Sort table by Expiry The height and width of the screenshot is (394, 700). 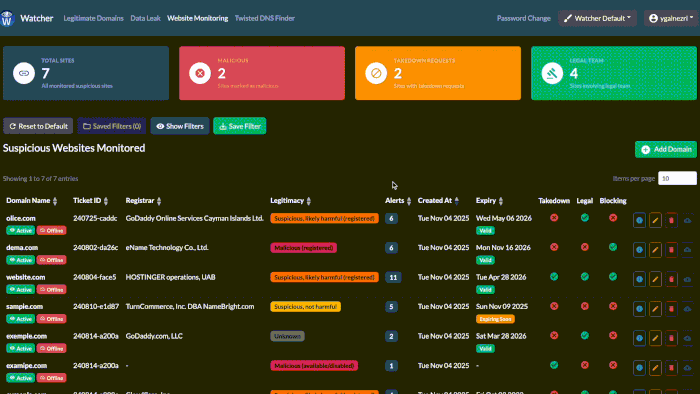pos(489,201)
